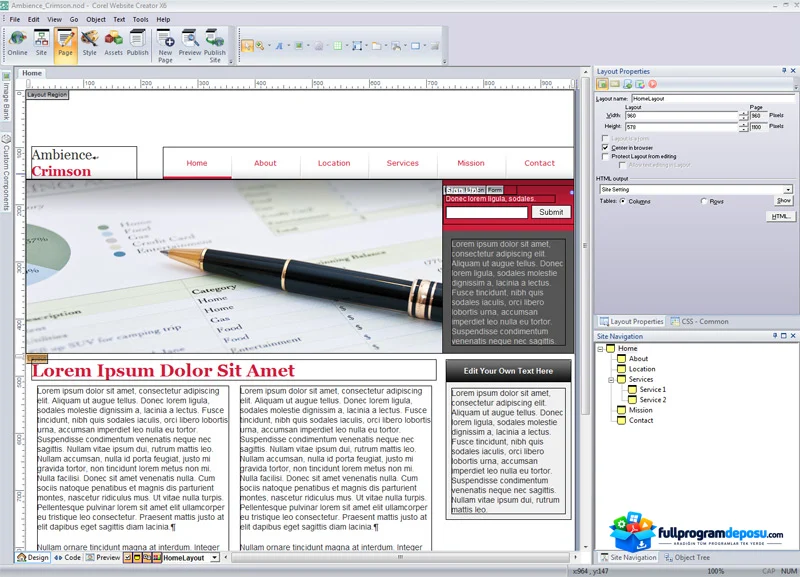The width and height of the screenshot is (800, 577).
Task: Collapse the Services tree node
Action: coord(611,380)
